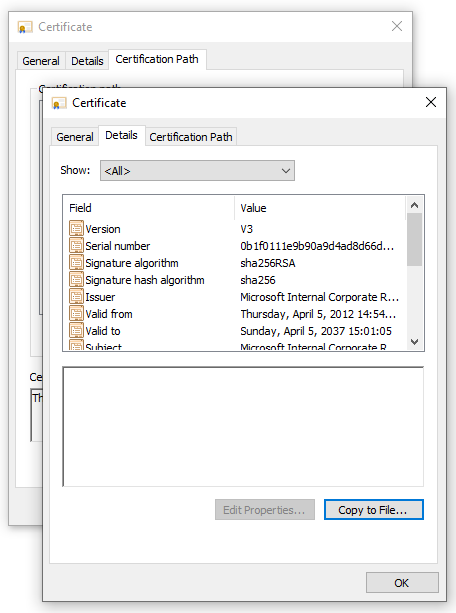Image resolution: width=456 pixels, height=613 pixels.
Task: Click the disabled Edit Properties... button
Action: coord(265,509)
